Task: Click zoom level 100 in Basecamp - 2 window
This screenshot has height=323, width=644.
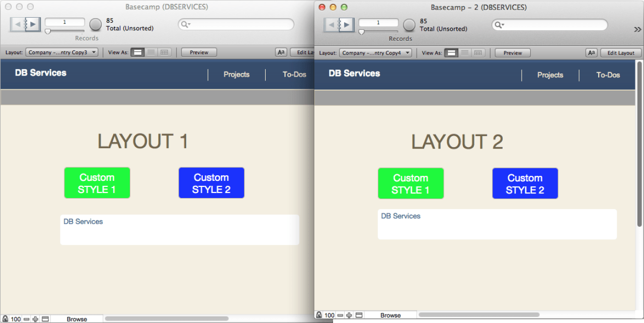Action: pyautogui.click(x=330, y=315)
